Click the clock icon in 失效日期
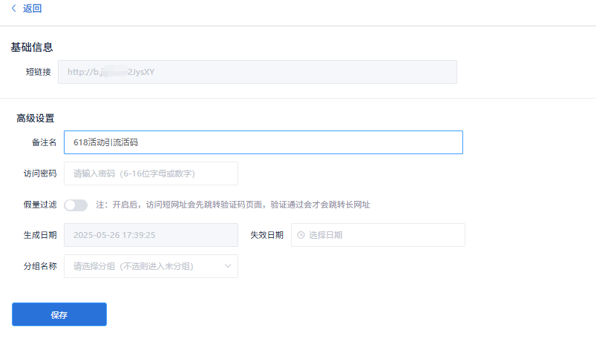 301,235
